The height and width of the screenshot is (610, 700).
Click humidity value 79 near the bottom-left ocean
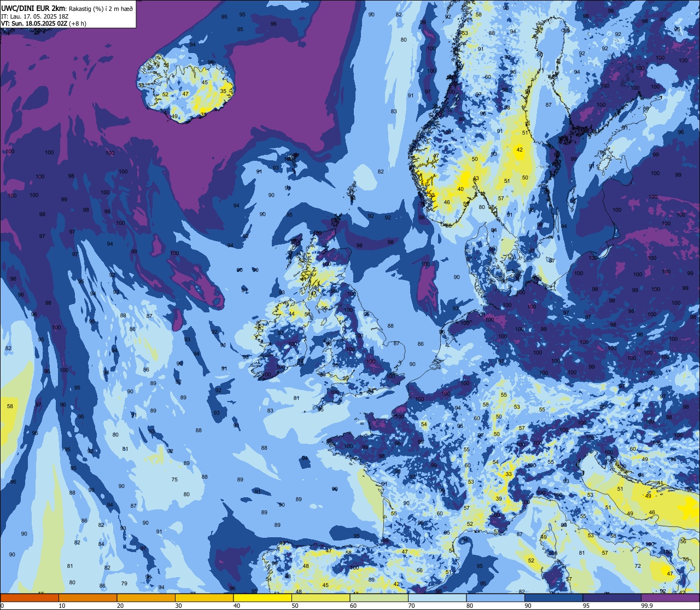[x=124, y=584]
